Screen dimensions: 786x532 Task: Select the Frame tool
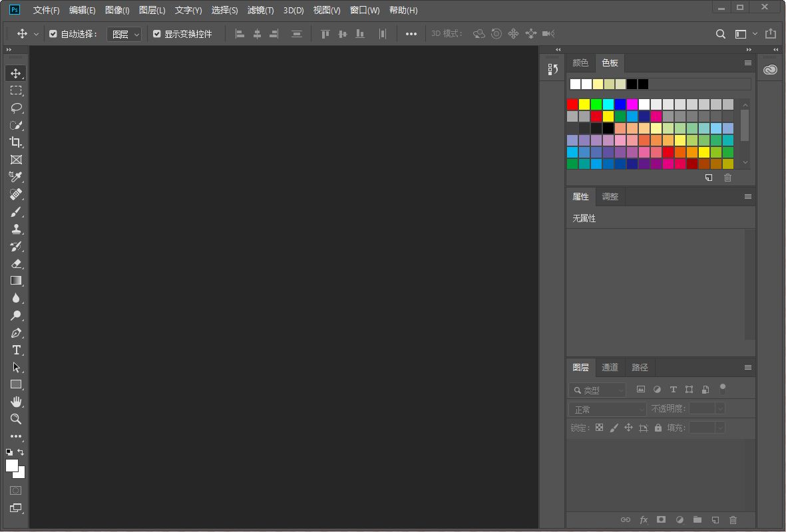[16, 160]
